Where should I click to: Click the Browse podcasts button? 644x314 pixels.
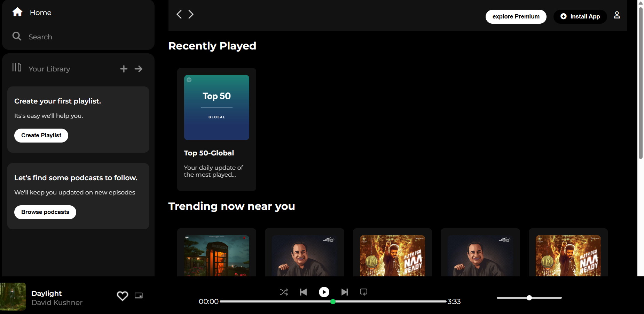coord(45,212)
